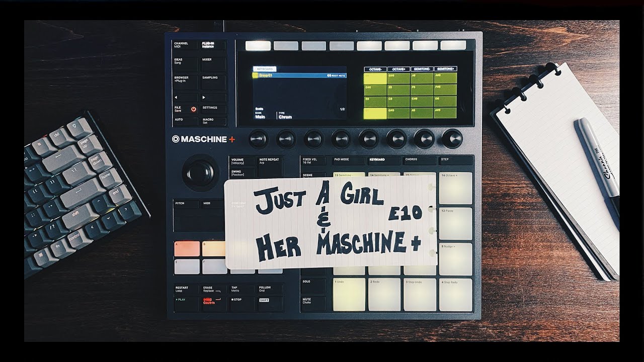Tap pad 4 Step Redo
The width and height of the screenshot is (644, 362).
456,294
